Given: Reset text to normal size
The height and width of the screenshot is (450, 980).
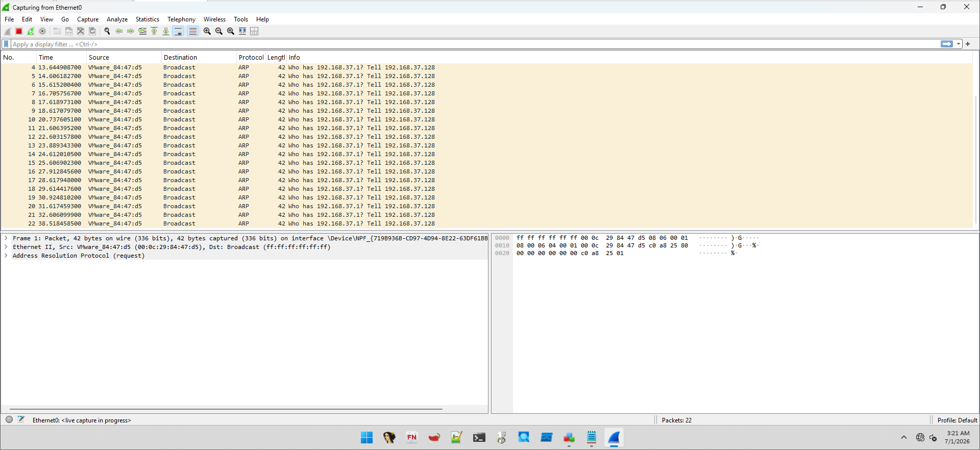Looking at the screenshot, I should coord(231,31).
